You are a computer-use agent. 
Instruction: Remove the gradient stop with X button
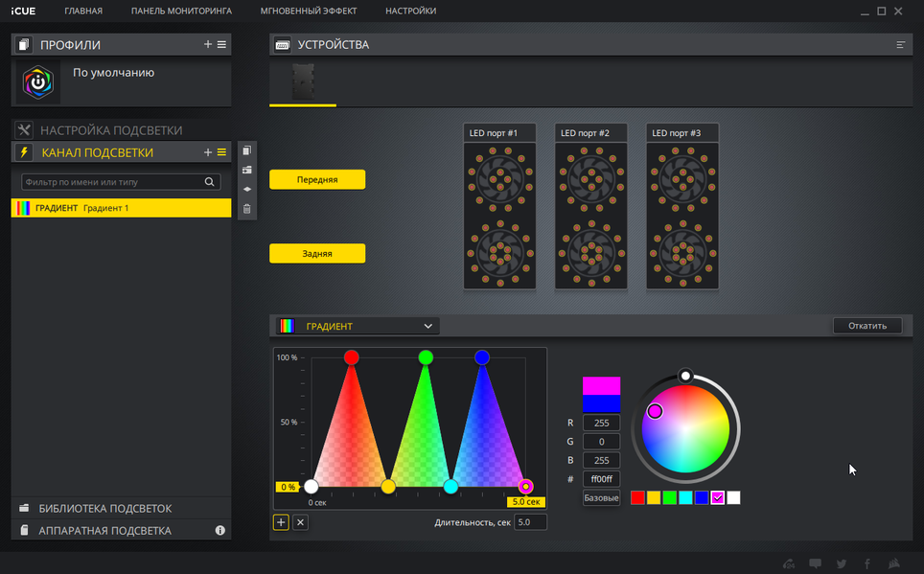pos(301,522)
